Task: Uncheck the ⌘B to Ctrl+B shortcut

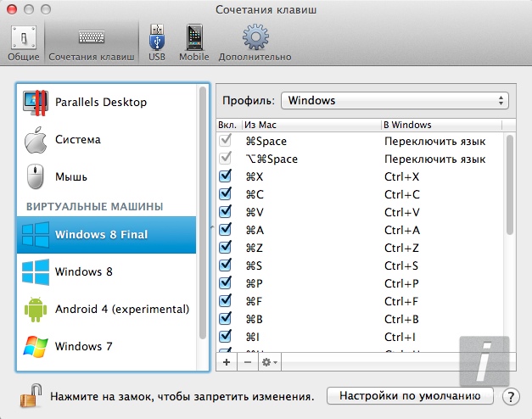Action: [x=226, y=319]
